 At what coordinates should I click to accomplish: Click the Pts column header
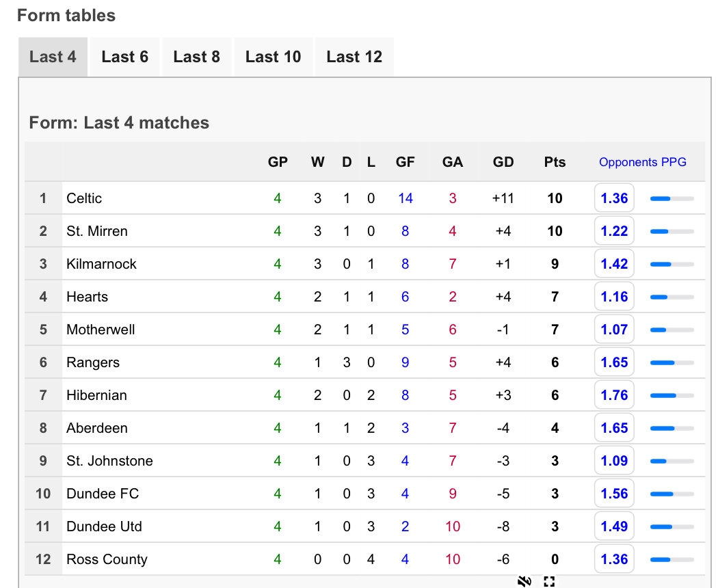click(555, 162)
